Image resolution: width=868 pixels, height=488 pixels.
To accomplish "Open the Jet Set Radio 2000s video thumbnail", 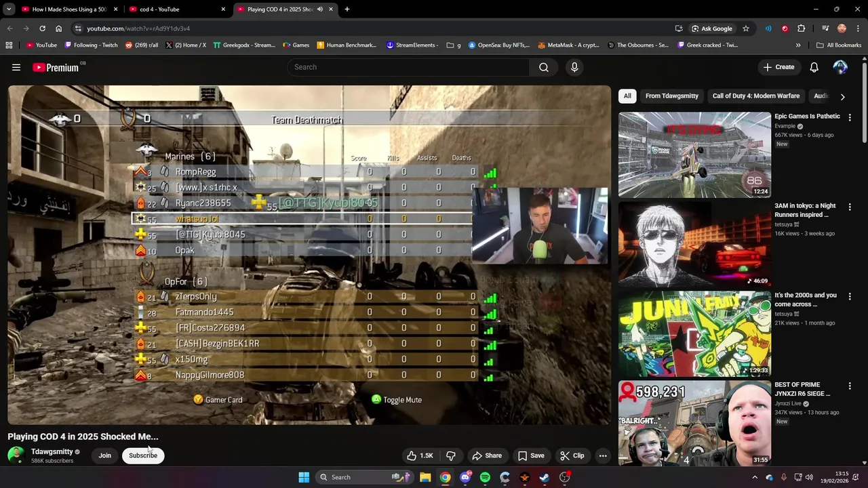I will pyautogui.click(x=694, y=334).
